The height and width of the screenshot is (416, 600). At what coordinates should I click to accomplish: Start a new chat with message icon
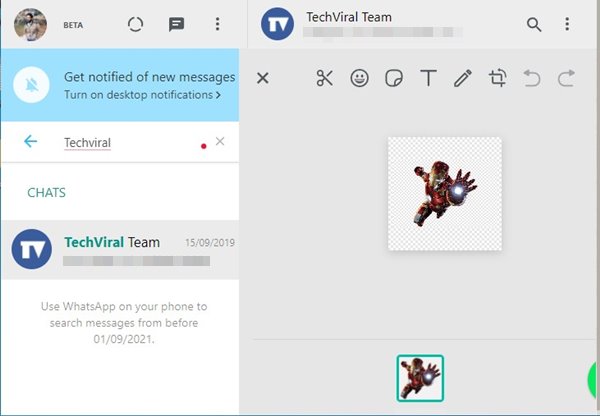[x=176, y=24]
